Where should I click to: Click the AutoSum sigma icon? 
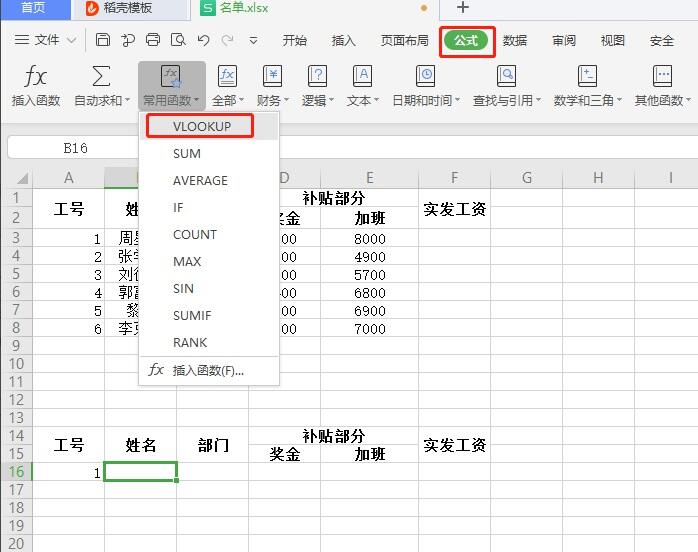click(101, 76)
